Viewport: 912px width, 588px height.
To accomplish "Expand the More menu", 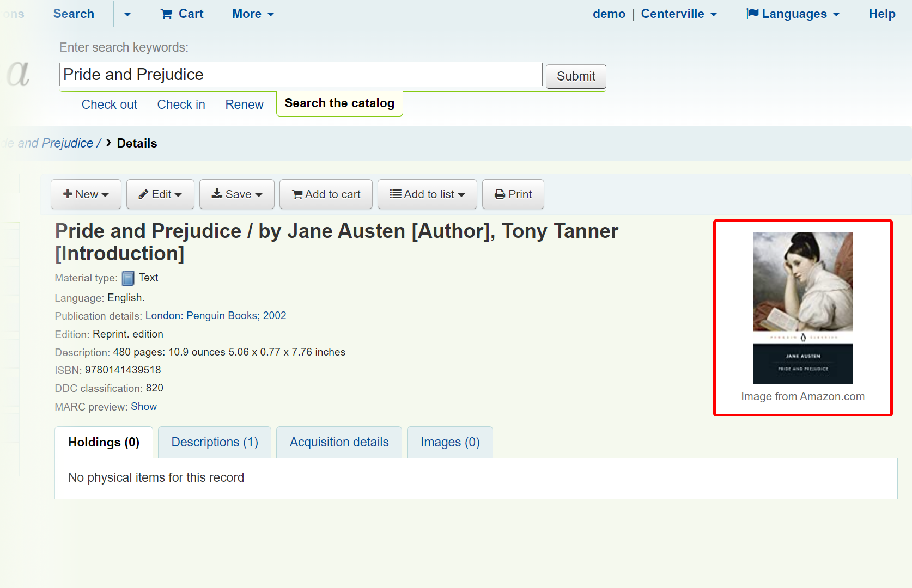I will 253,14.
